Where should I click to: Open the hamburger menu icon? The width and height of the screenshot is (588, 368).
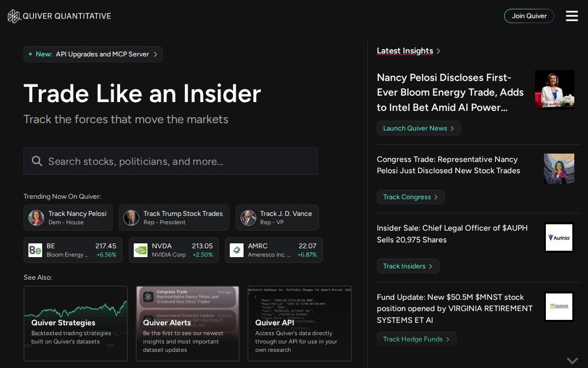click(x=572, y=16)
